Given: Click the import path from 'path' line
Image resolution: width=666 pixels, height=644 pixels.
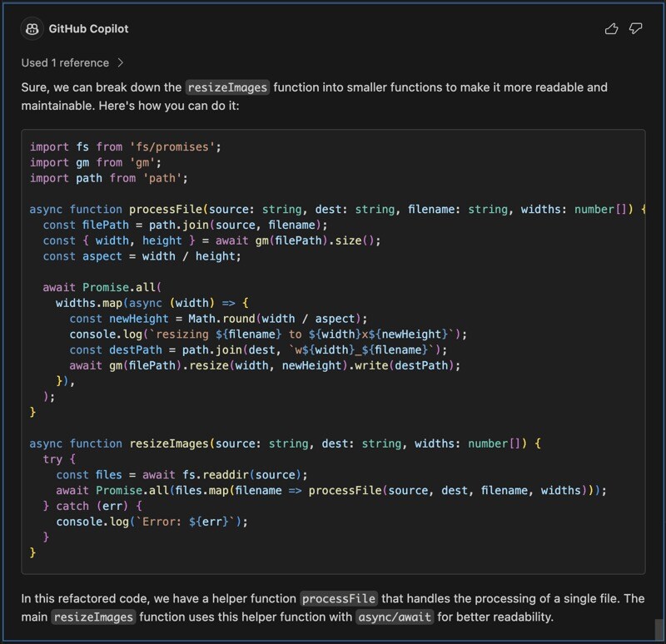Looking at the screenshot, I should (x=109, y=178).
